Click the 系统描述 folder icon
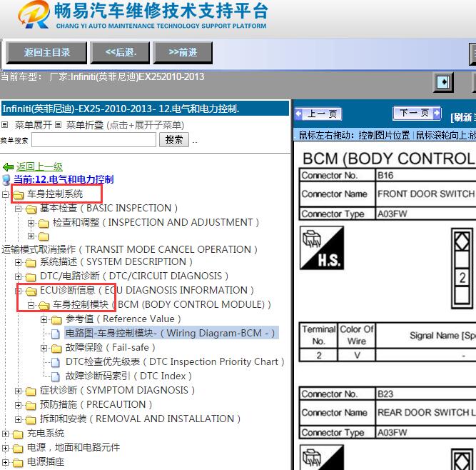The height and width of the screenshot is (470, 476). (x=31, y=262)
